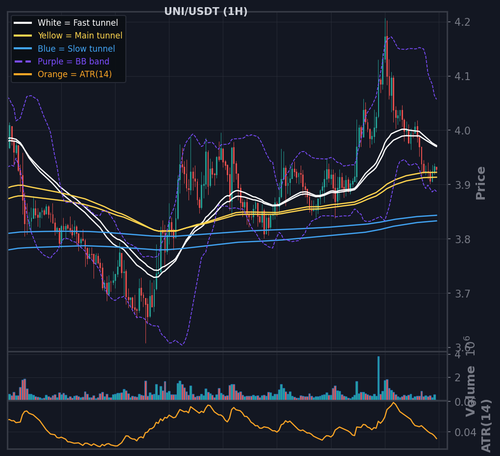
Task: Click the 4.1 price axis label
Action: [463, 76]
